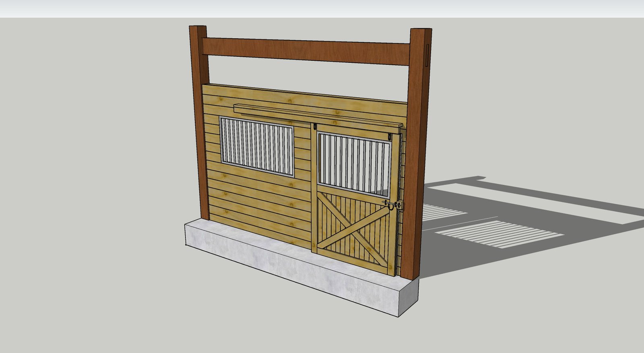Viewport: 644px width, 353px height.
Task: Select the barred window in the plank wall
Action: pyautogui.click(x=257, y=146)
